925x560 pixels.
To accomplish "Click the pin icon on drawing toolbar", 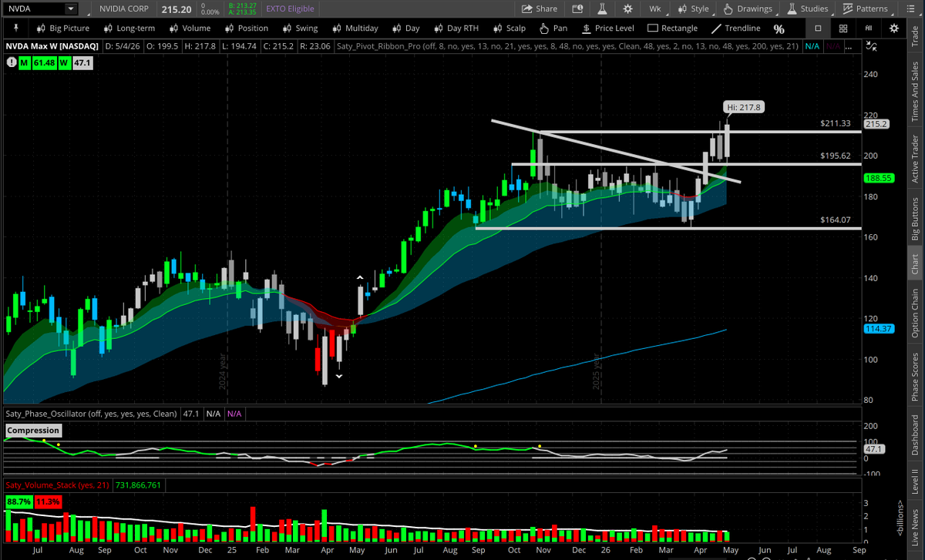I will tap(15, 29).
